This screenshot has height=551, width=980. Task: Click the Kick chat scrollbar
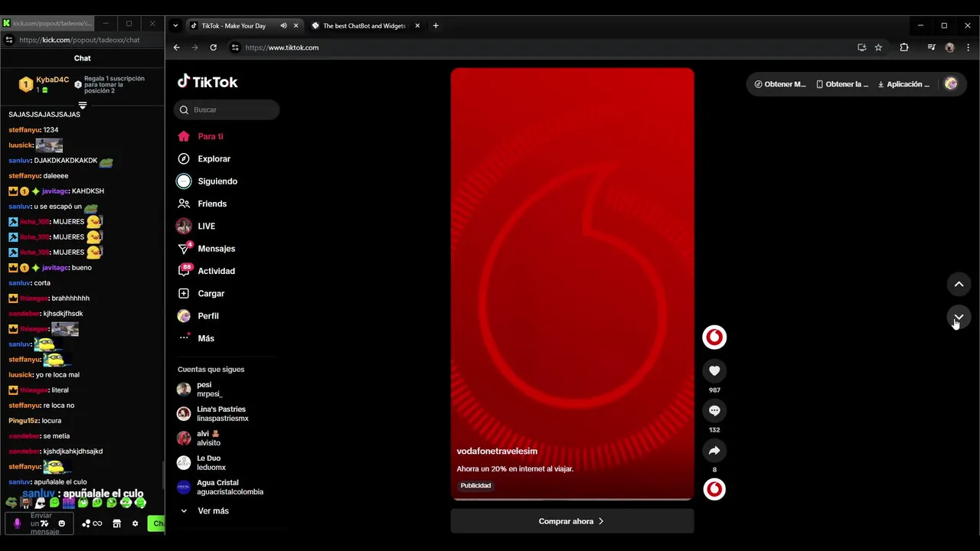[x=162, y=474]
